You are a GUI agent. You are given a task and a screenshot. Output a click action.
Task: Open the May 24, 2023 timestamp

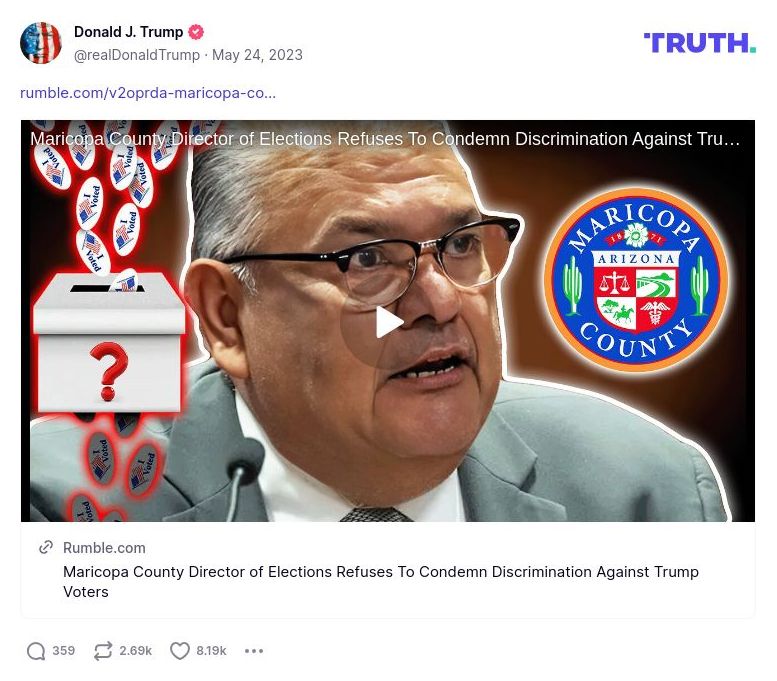tap(257, 55)
